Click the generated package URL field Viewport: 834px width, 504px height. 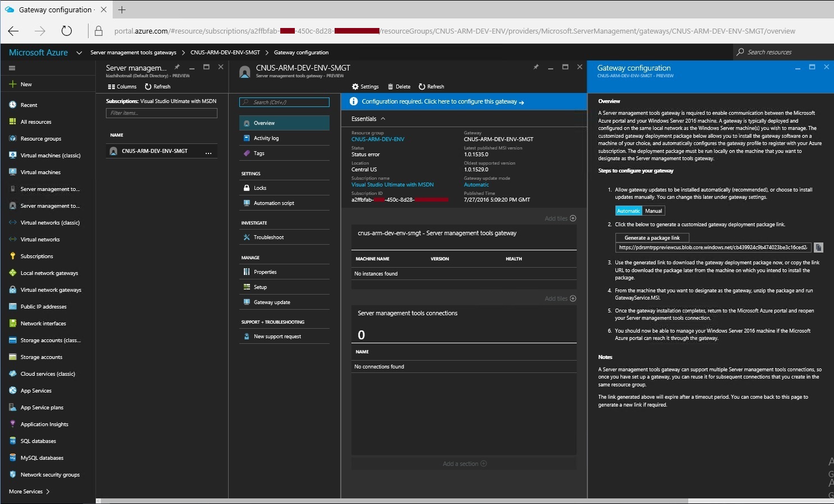713,248
